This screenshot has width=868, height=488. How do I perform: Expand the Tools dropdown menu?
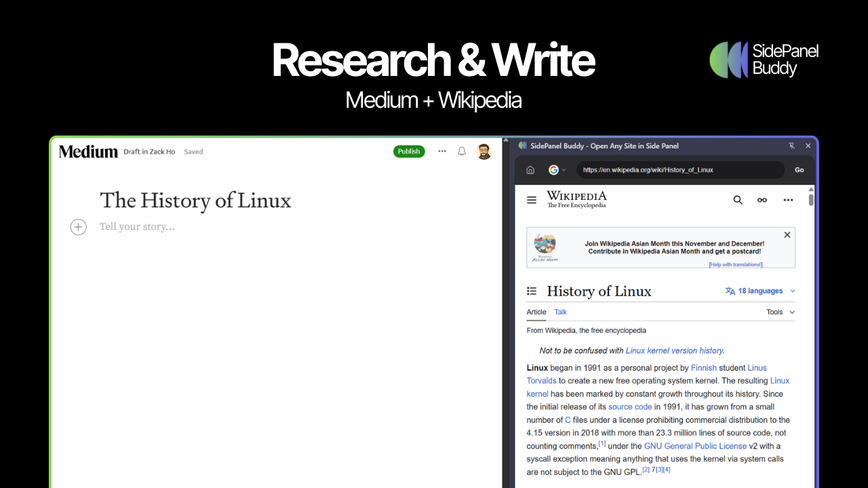tap(781, 312)
